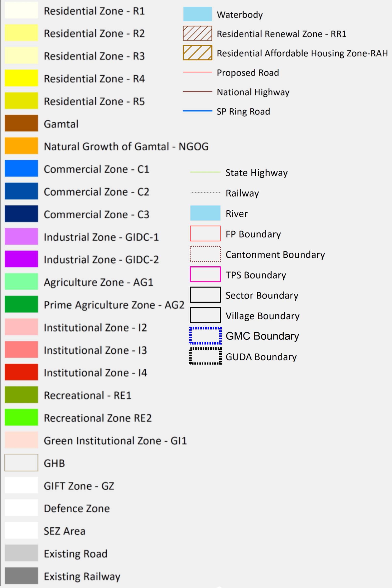Click the Natural Growth of Gamtal orange swatch
The height and width of the screenshot is (588, 392).
(21, 146)
